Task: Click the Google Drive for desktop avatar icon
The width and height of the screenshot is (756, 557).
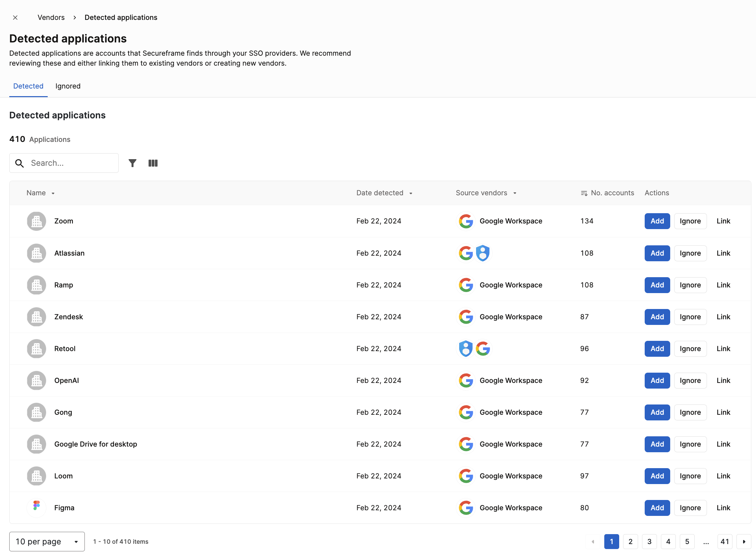Action: [x=36, y=444]
